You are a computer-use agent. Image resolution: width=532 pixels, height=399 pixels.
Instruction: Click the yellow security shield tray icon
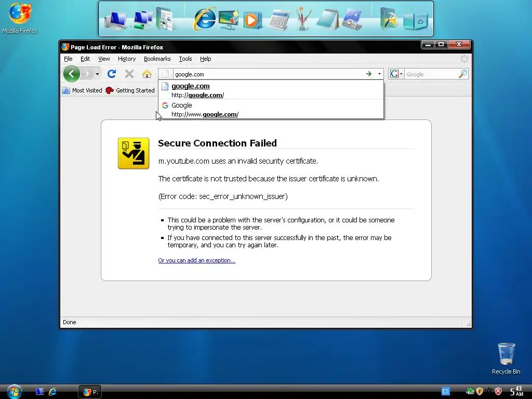point(480,391)
